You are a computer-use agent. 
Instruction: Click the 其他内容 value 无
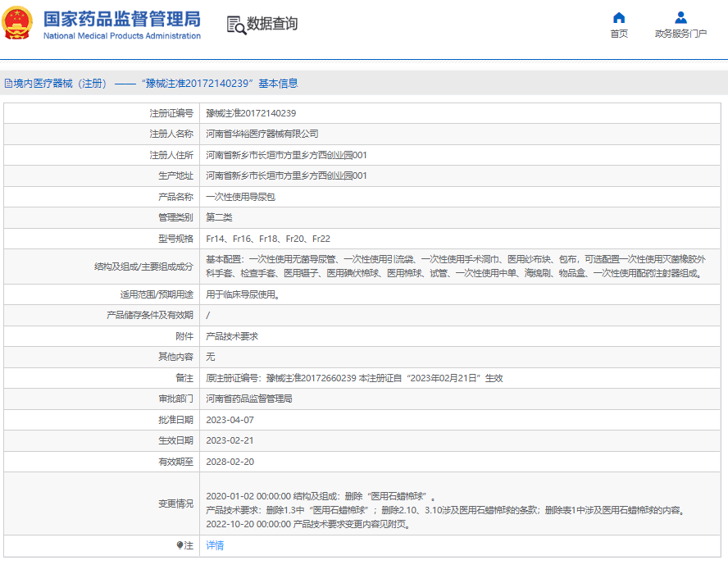pos(211,357)
